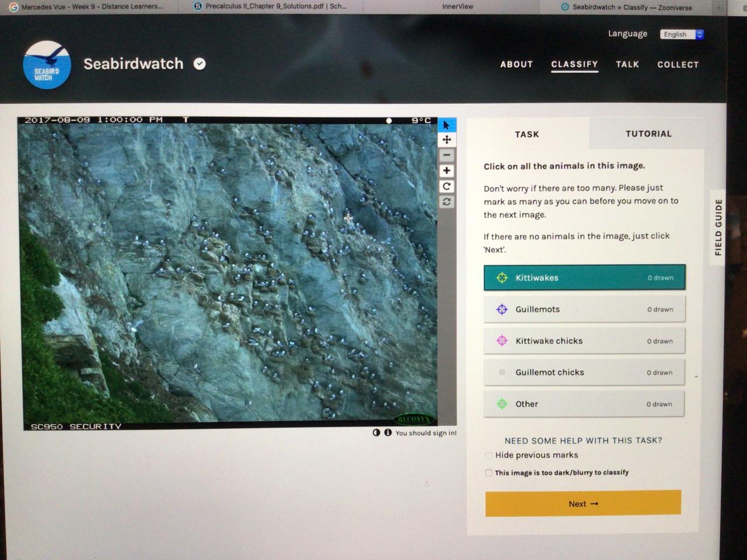This screenshot has width=747, height=560.
Task: Click the 'You should sign in!' notice
Action: [426, 433]
